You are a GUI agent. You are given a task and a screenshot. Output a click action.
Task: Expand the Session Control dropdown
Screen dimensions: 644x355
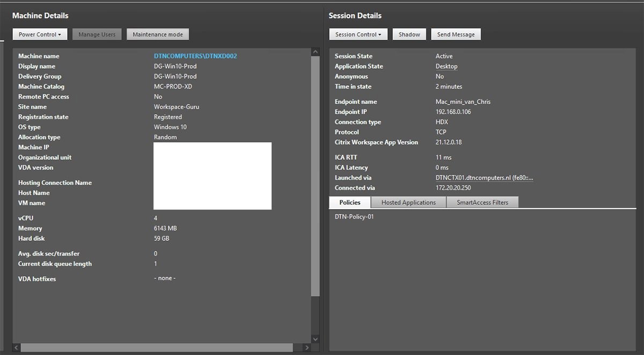click(x=358, y=34)
